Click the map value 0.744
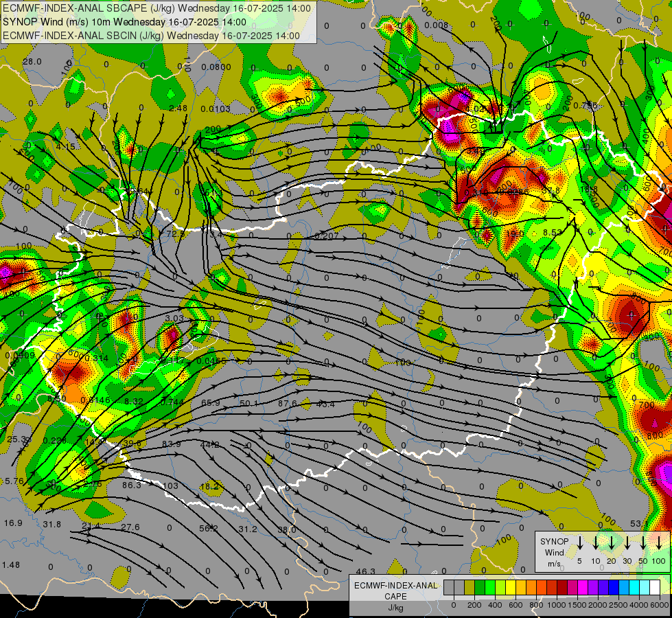The width and height of the screenshot is (672, 618). [172, 402]
